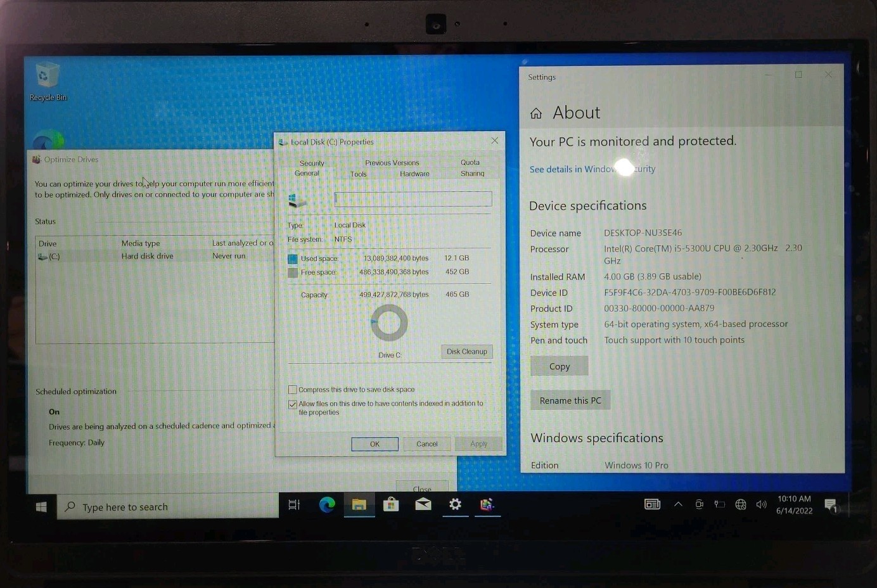The image size is (877, 588).
Task: Click the Used space color swatch
Action: 292,259
